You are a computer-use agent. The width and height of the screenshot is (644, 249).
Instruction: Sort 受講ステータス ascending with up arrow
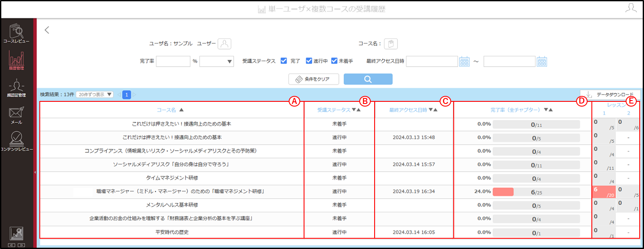[x=358, y=110]
